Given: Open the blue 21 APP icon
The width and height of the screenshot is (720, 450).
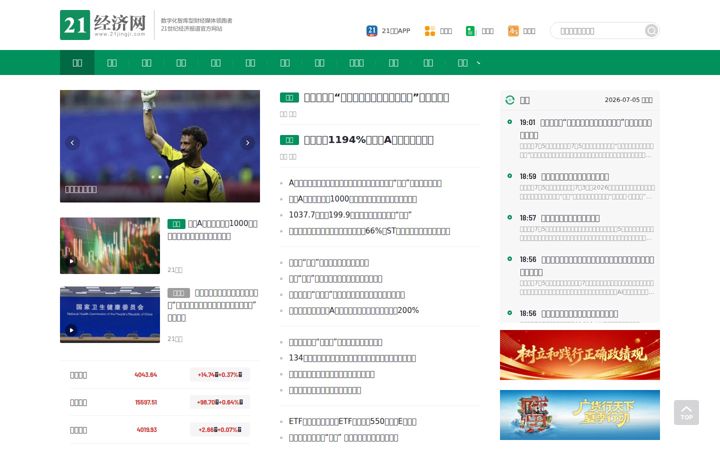Looking at the screenshot, I should [x=371, y=31].
